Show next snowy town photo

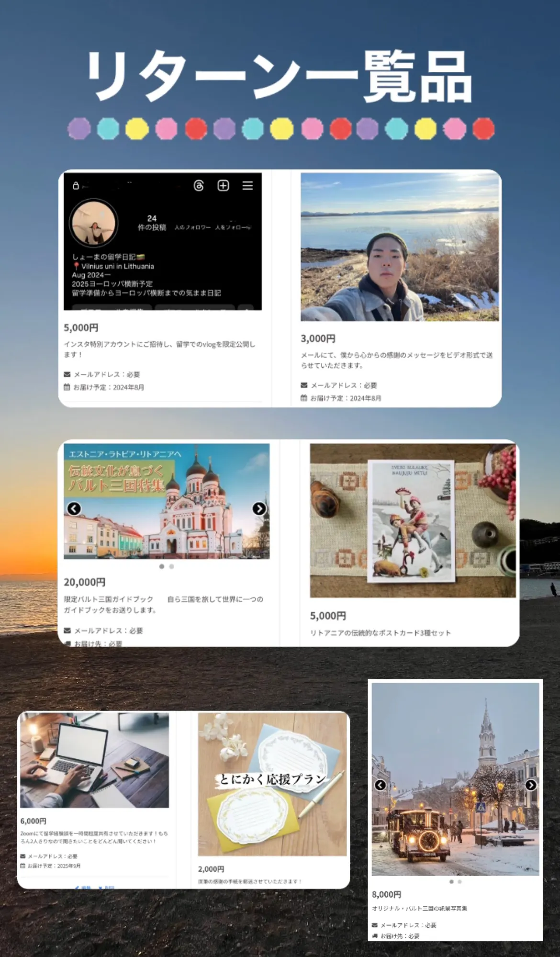pyautogui.click(x=531, y=785)
